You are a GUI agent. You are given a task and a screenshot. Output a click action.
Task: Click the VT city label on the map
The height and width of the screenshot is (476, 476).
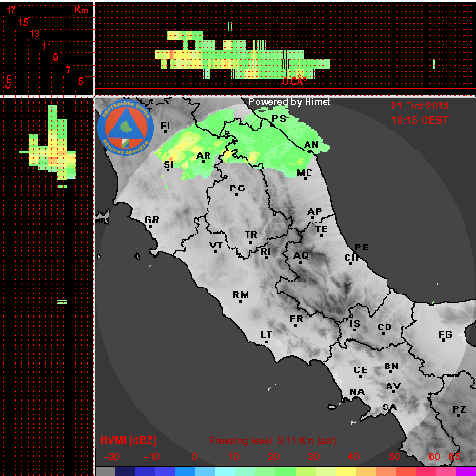(x=216, y=246)
